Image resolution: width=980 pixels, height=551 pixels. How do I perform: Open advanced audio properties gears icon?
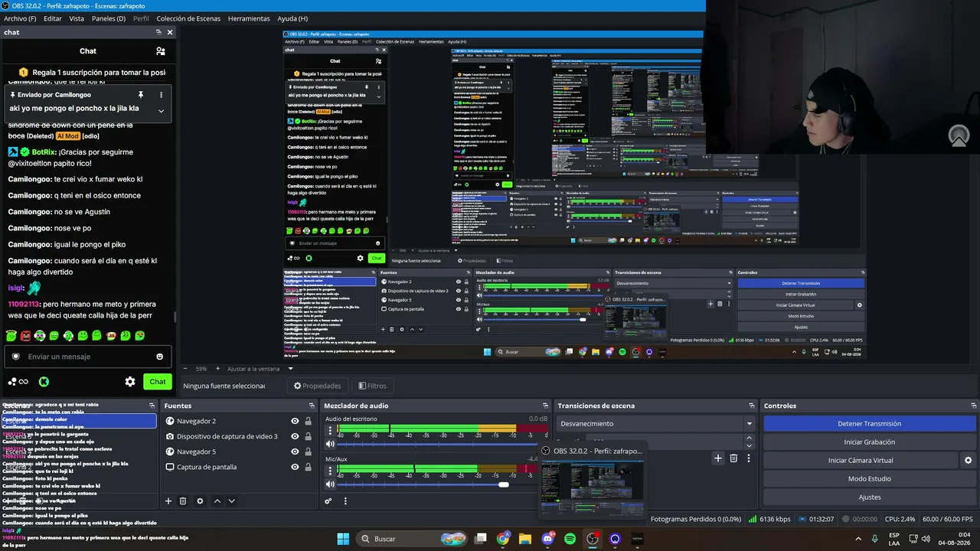[x=328, y=501]
